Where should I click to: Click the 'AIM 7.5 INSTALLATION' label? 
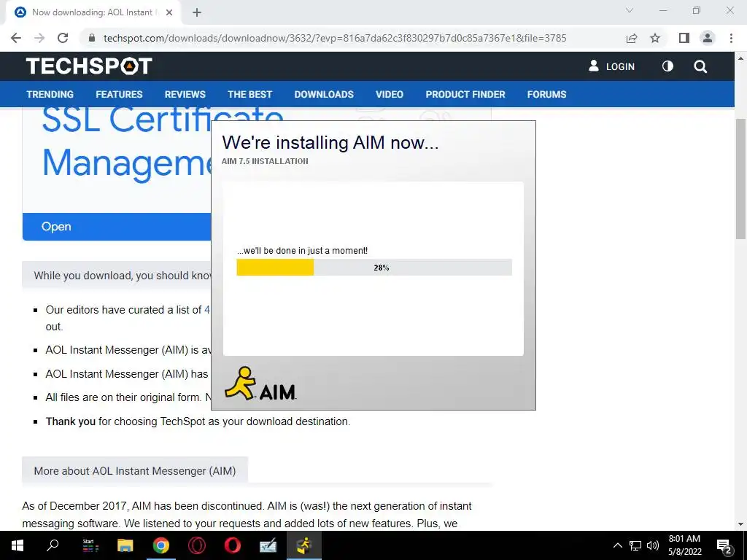264,161
